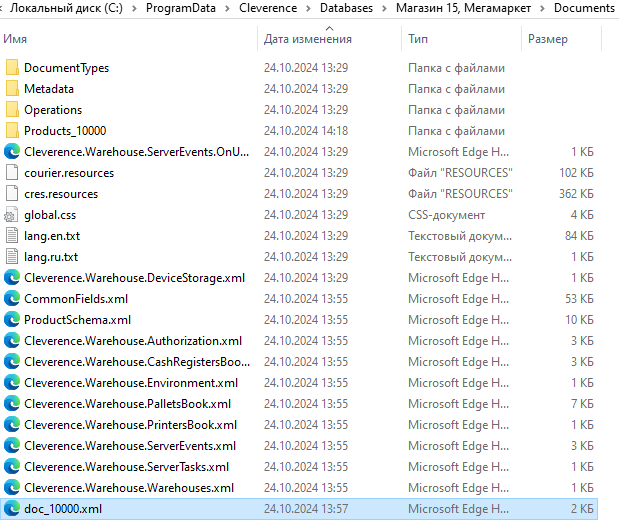The image size is (619, 523).
Task: Select the cres.resources file icon
Action: pos(12,193)
